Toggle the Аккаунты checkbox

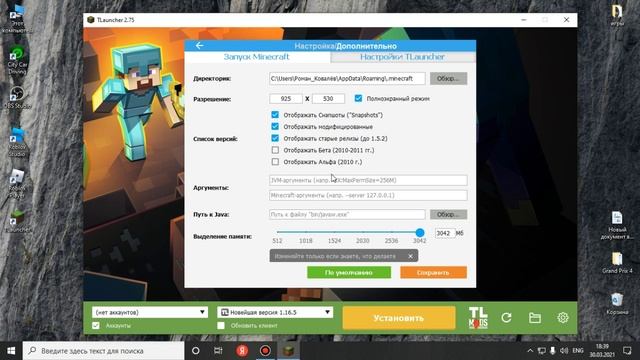pyautogui.click(x=96, y=326)
